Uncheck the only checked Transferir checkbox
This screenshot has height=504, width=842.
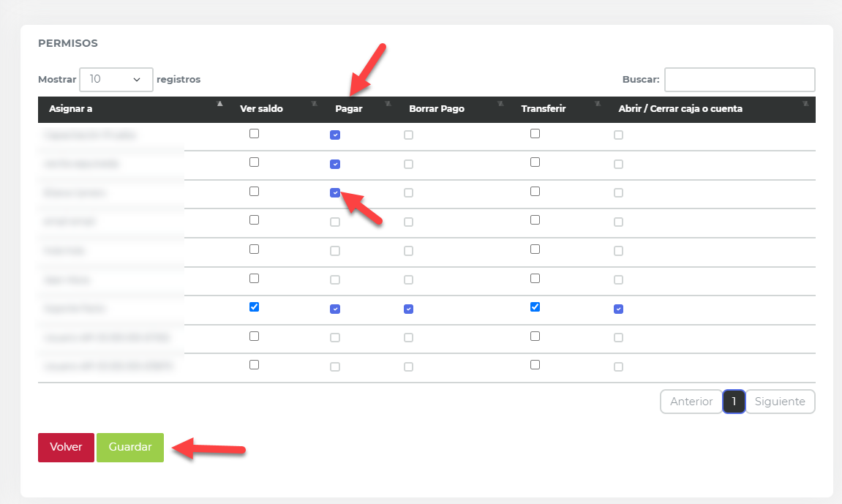click(535, 307)
